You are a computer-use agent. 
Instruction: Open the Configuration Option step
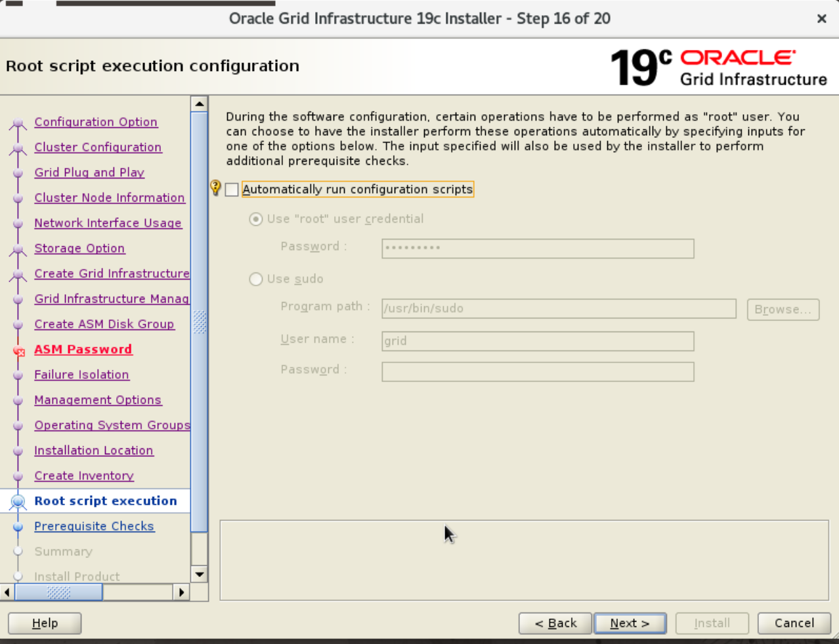(x=96, y=122)
